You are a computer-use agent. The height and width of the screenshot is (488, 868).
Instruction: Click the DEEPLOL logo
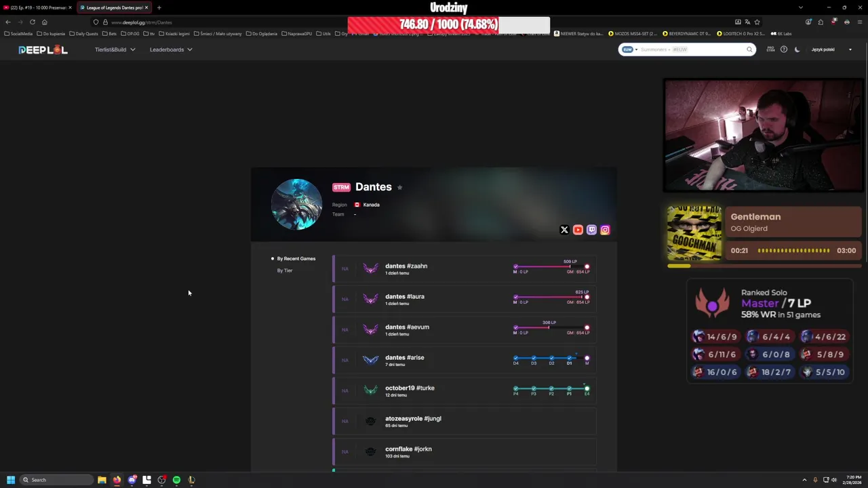pos(43,49)
